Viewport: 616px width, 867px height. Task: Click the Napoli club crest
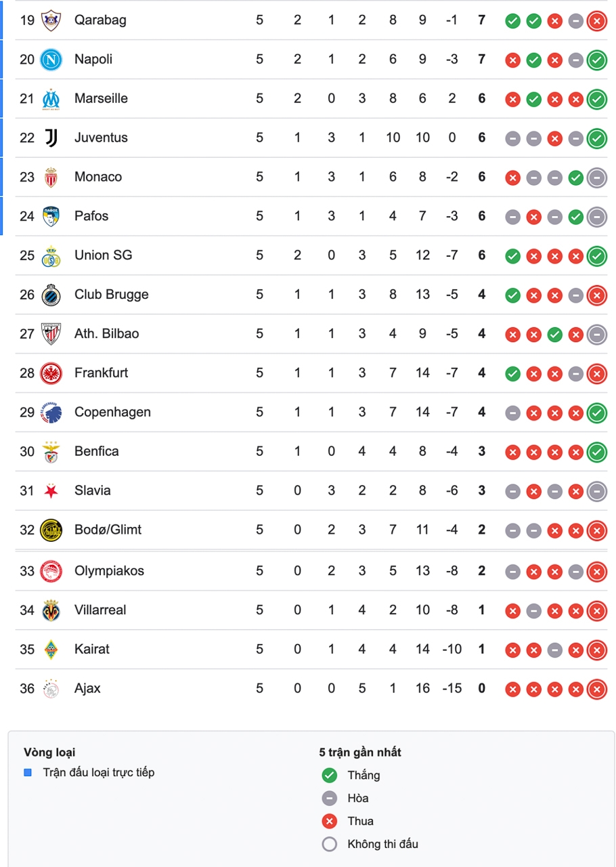pos(51,60)
